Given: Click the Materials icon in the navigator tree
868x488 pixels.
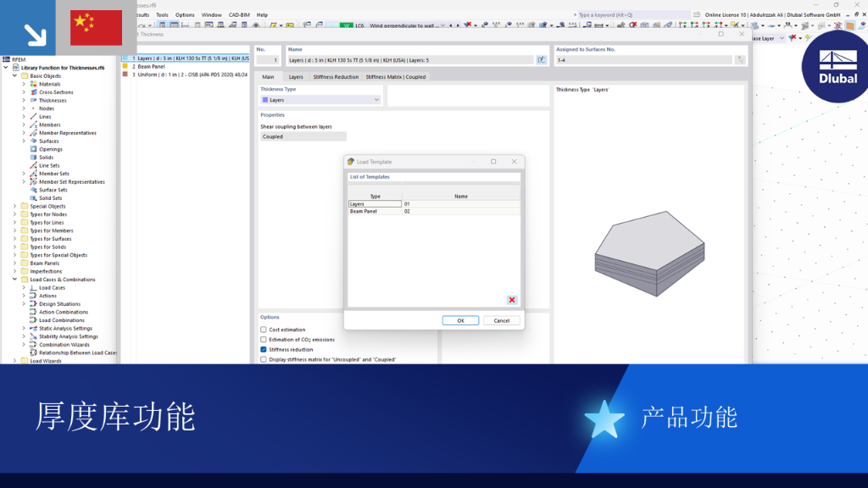Looking at the screenshot, I should click(x=33, y=84).
